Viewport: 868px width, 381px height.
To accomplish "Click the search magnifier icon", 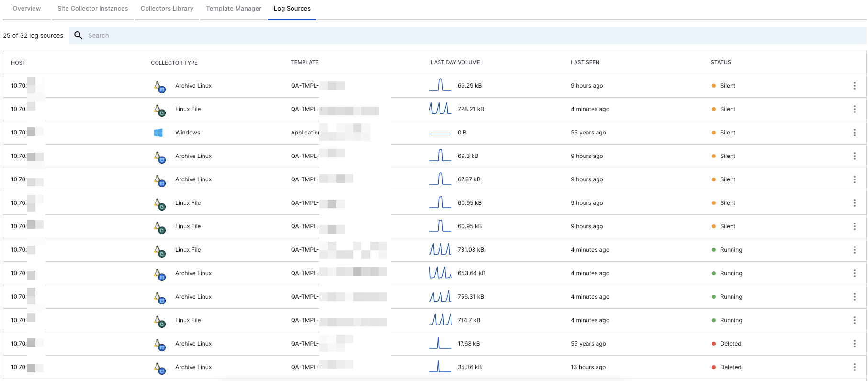I will (x=79, y=35).
